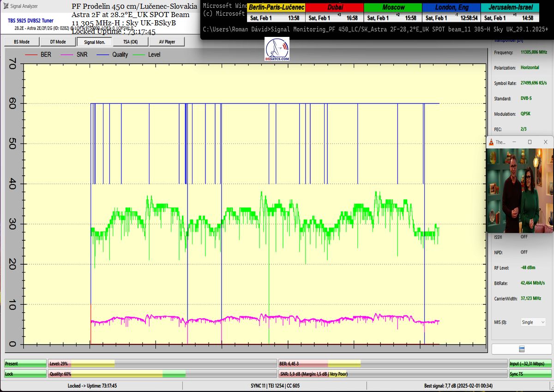
Task: Click the Level 29% signal bar
Action: click(x=162, y=364)
